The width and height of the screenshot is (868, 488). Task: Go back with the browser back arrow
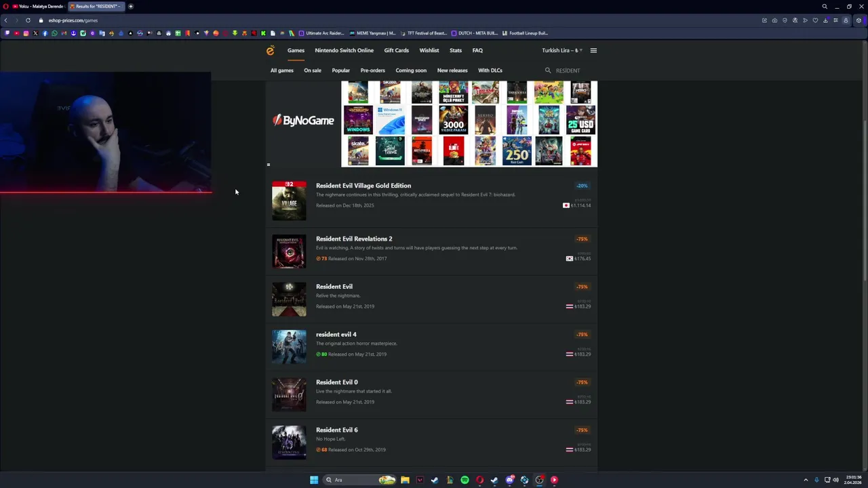[6, 20]
